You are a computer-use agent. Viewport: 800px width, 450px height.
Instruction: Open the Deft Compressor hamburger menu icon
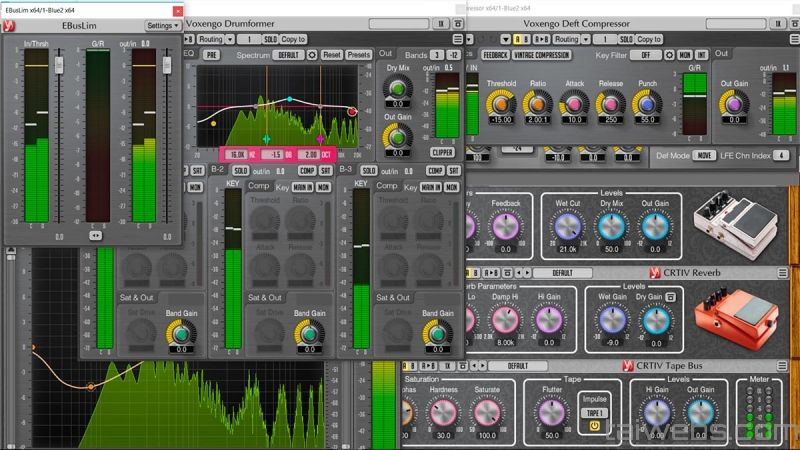tap(794, 39)
